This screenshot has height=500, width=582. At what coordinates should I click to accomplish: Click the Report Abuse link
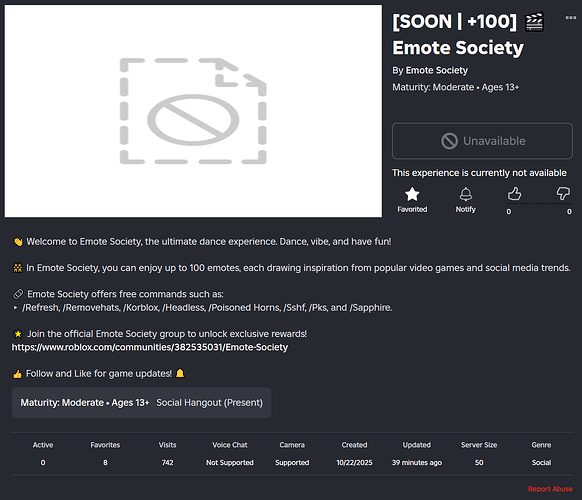[550, 489]
